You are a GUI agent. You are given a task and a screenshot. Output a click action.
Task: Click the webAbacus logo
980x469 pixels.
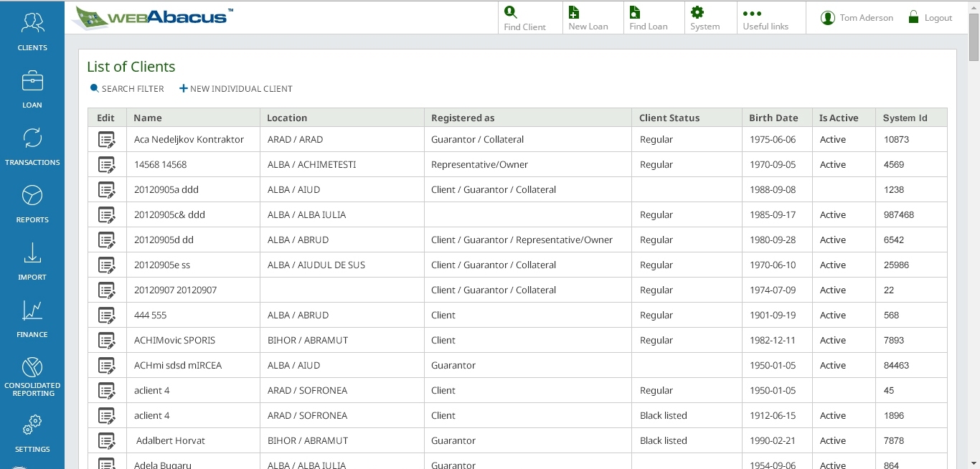(x=152, y=18)
